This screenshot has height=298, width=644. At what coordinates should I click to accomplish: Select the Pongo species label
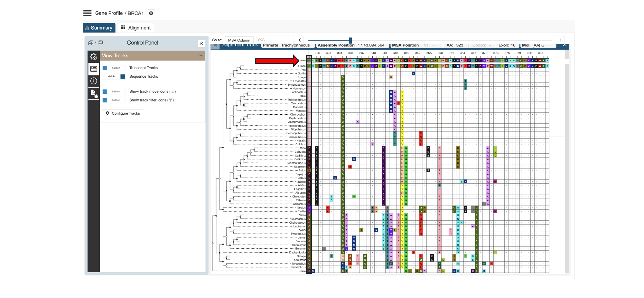(x=302, y=77)
